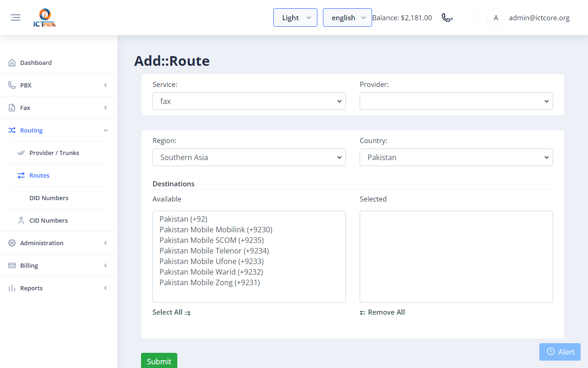This screenshot has width=588, height=368.
Task: Click the Reports bar chart icon
Action: coord(12,288)
